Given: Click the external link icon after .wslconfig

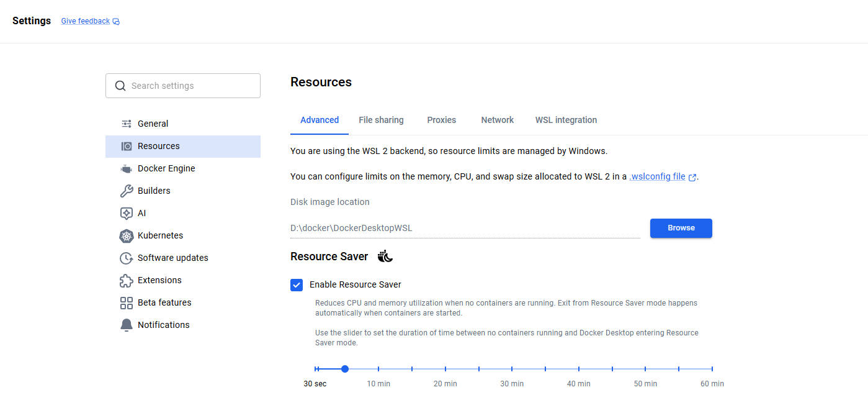Looking at the screenshot, I should coord(692,177).
